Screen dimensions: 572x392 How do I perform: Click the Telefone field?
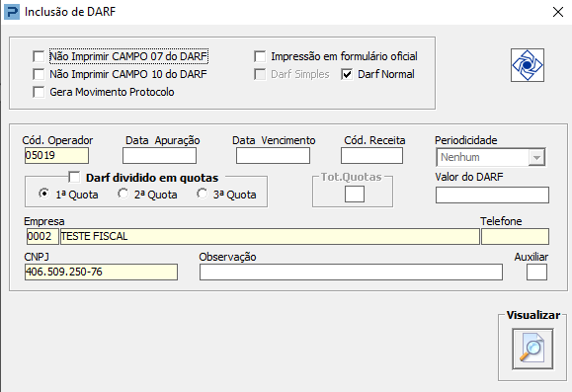pyautogui.click(x=515, y=236)
